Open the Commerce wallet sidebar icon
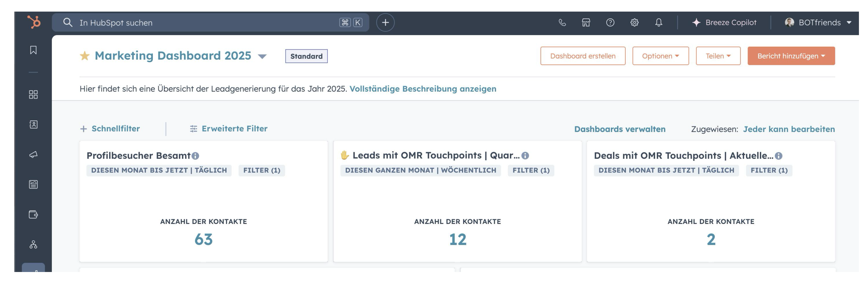Viewport: 868px width, 285px height. click(33, 214)
